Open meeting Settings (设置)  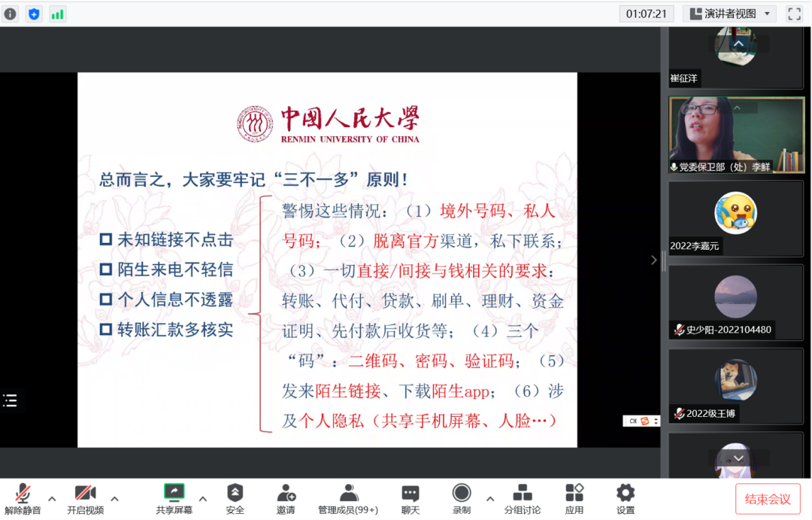(626, 499)
